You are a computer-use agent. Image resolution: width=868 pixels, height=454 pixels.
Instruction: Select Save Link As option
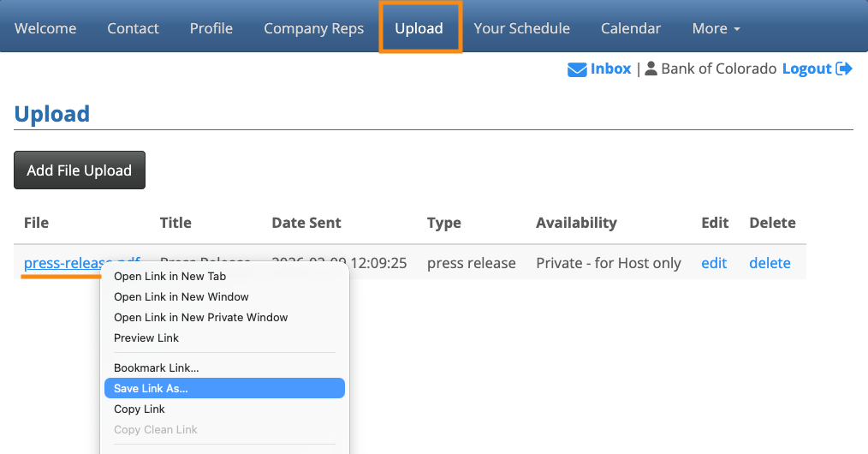pos(151,389)
